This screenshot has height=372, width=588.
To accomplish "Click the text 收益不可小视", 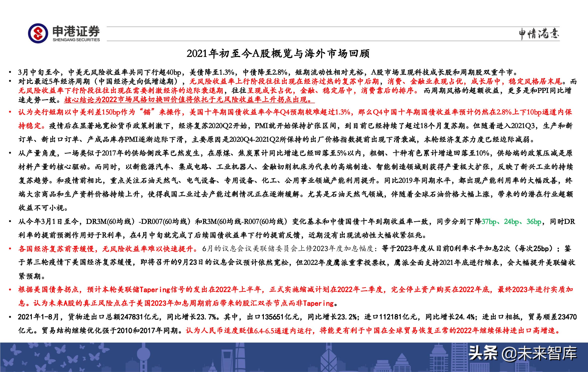I will (x=41, y=208).
